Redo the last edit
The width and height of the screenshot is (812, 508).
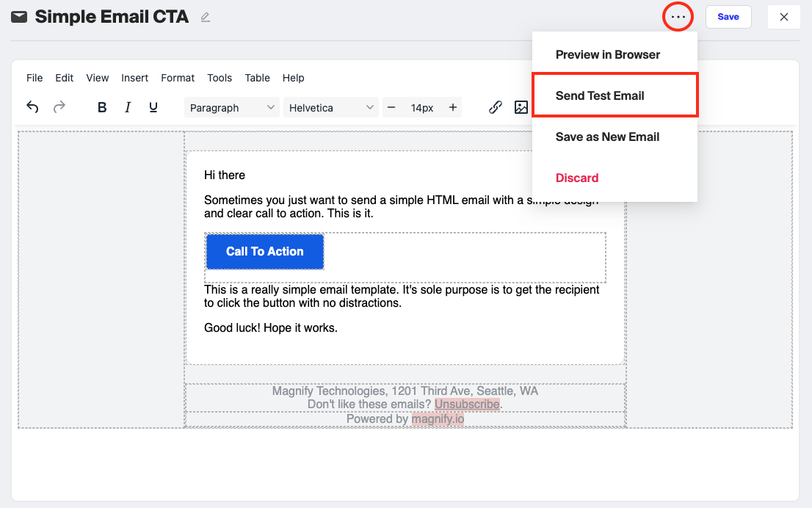(59, 107)
